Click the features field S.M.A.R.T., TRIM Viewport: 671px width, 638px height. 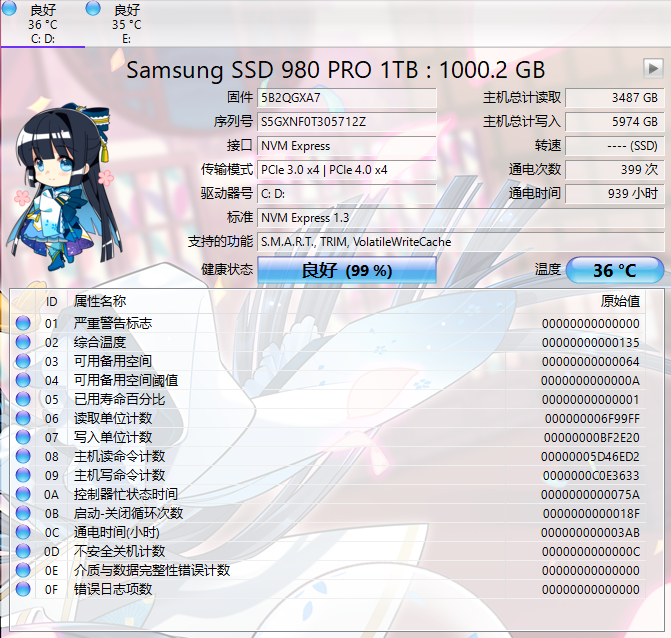[460, 242]
